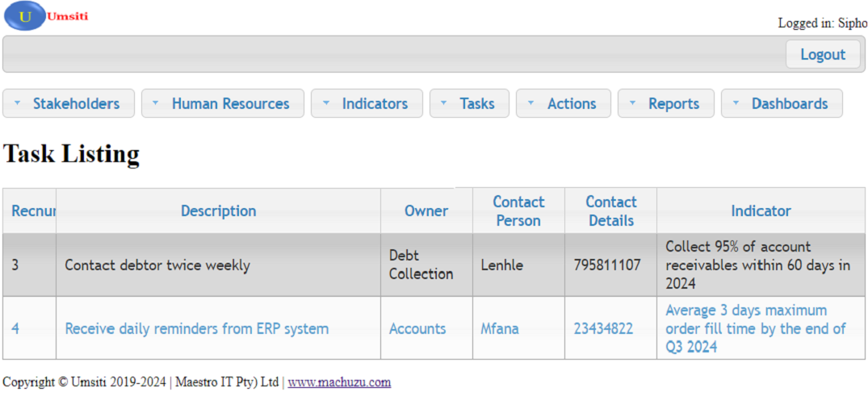Screen dimensions: 868x396
Task: Click the Recnum column header
Action: point(32,211)
